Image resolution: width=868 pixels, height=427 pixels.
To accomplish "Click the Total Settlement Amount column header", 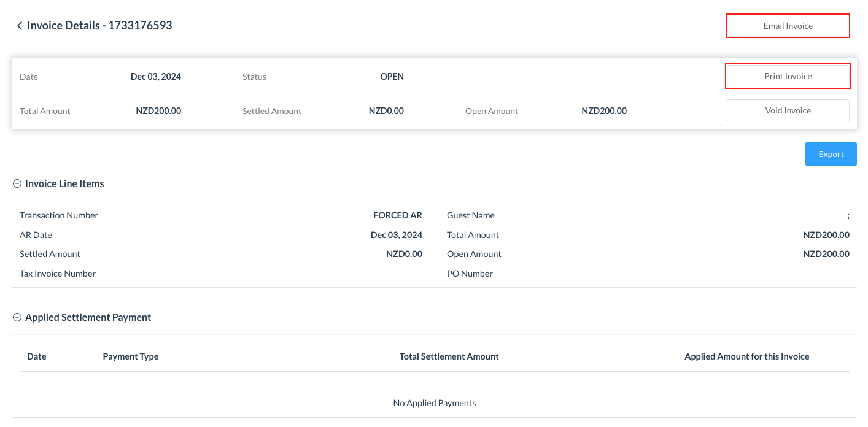I will click(x=449, y=356).
